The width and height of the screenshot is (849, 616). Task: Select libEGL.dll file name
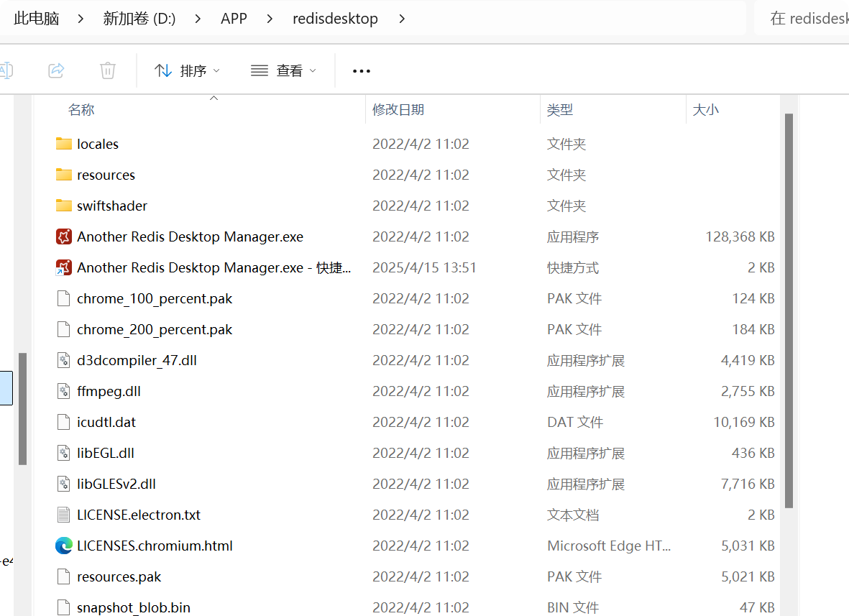coord(106,453)
